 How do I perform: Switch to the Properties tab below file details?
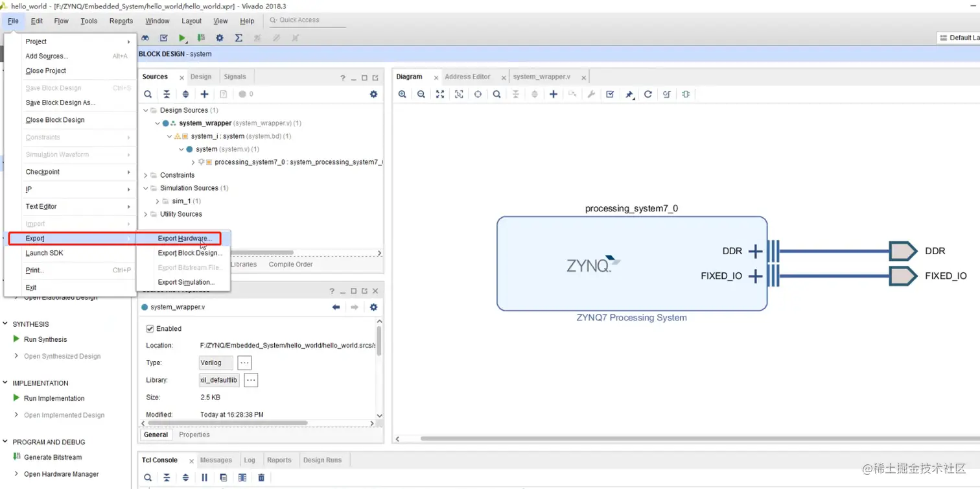pos(194,435)
